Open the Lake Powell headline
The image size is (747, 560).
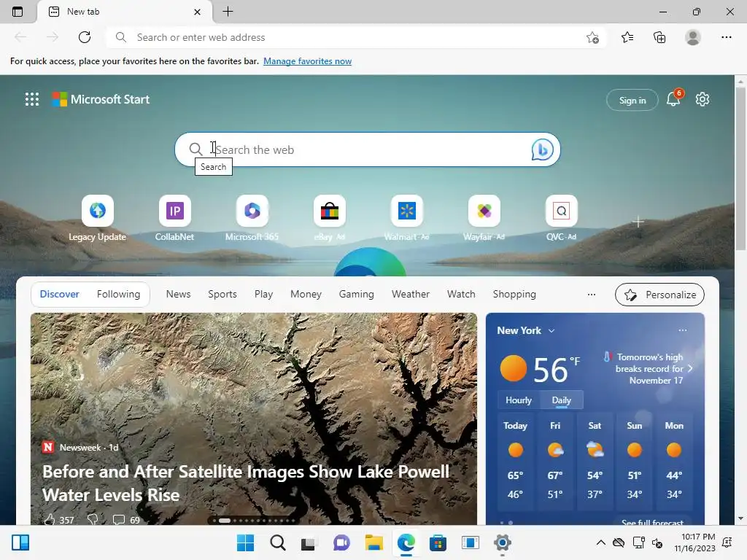[x=246, y=483]
